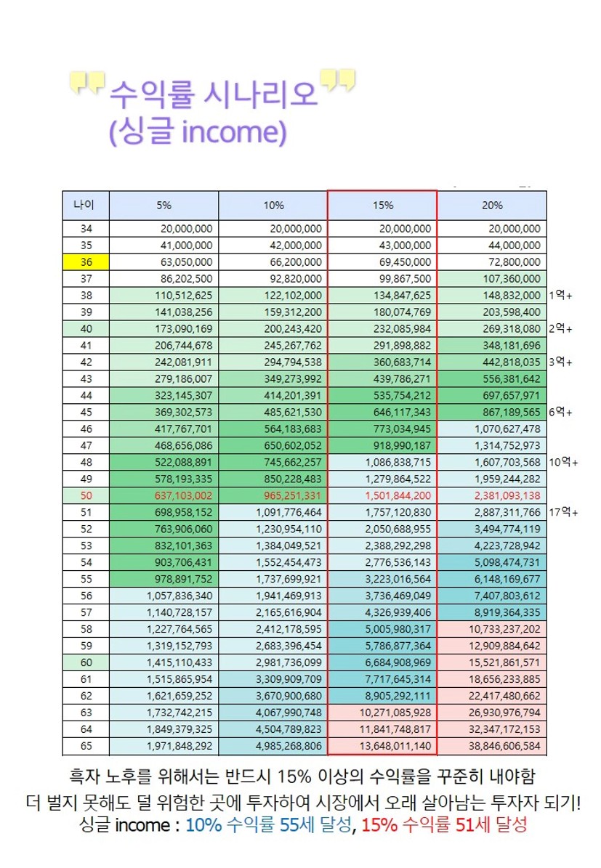601x868 pixels.
Task: Click the 수익률 시나리오 title text
Action: click(x=214, y=94)
